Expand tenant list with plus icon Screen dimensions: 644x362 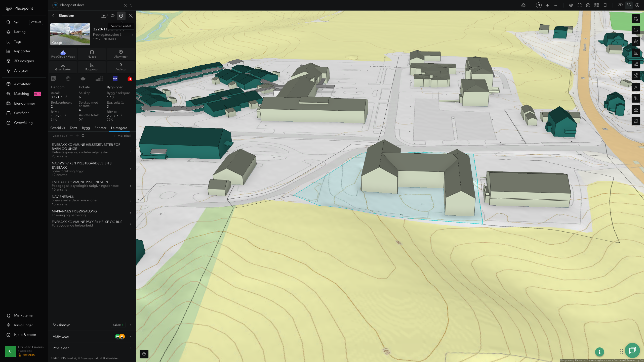77,136
